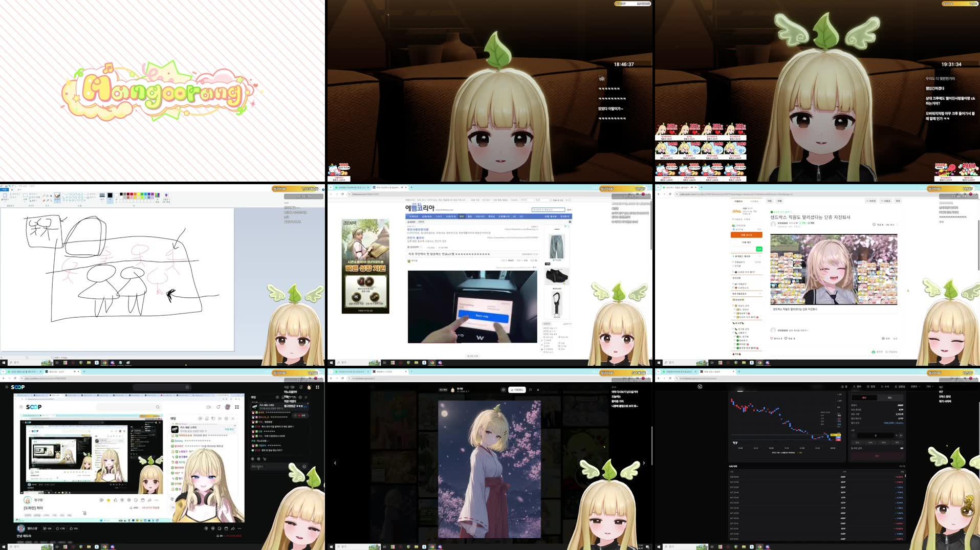
Task: Click the FM Korea game ad banner
Action: tap(365, 266)
